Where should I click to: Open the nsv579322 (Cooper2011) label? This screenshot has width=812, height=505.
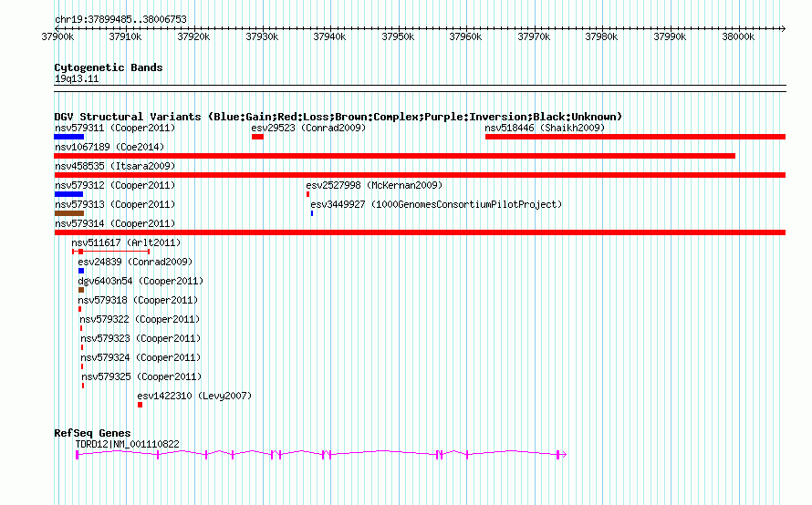[140, 319]
